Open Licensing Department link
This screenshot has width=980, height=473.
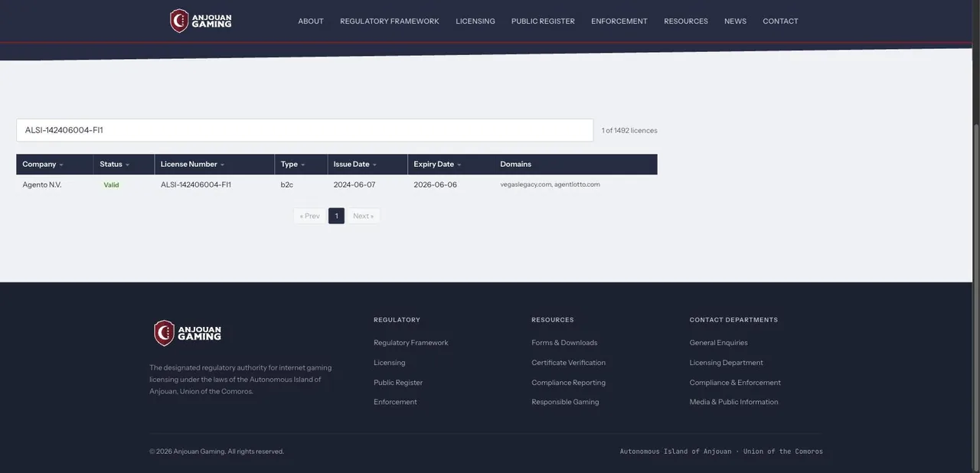(x=727, y=363)
